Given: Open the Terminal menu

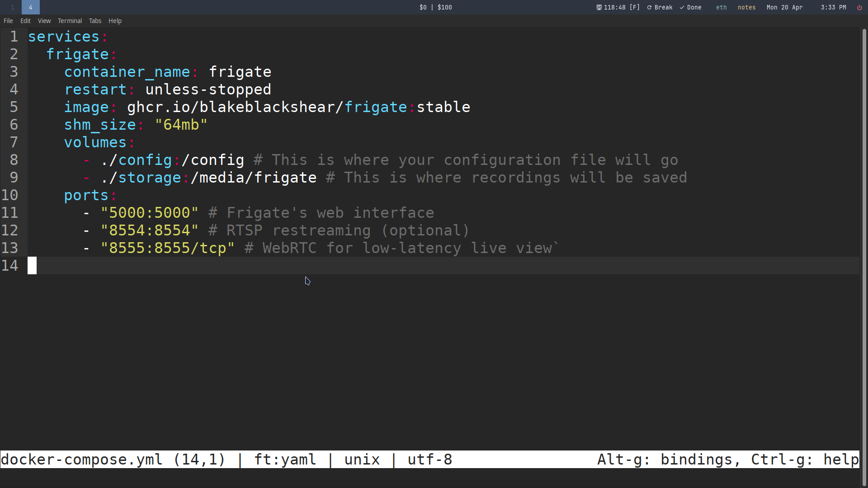Looking at the screenshot, I should pyautogui.click(x=70, y=21).
